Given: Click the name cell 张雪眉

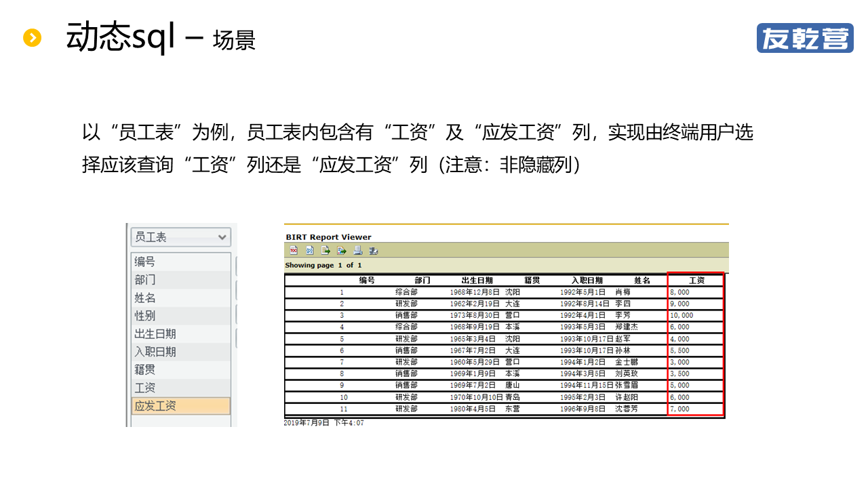Looking at the screenshot, I should coord(627,385).
